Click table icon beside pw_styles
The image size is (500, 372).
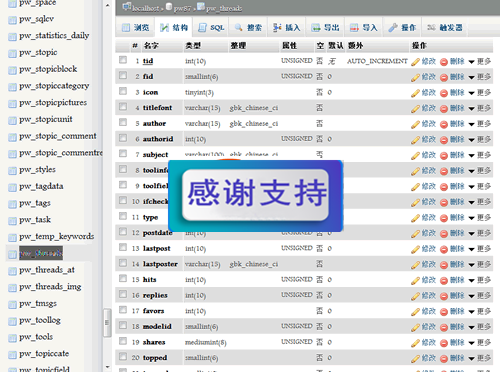click(x=12, y=171)
